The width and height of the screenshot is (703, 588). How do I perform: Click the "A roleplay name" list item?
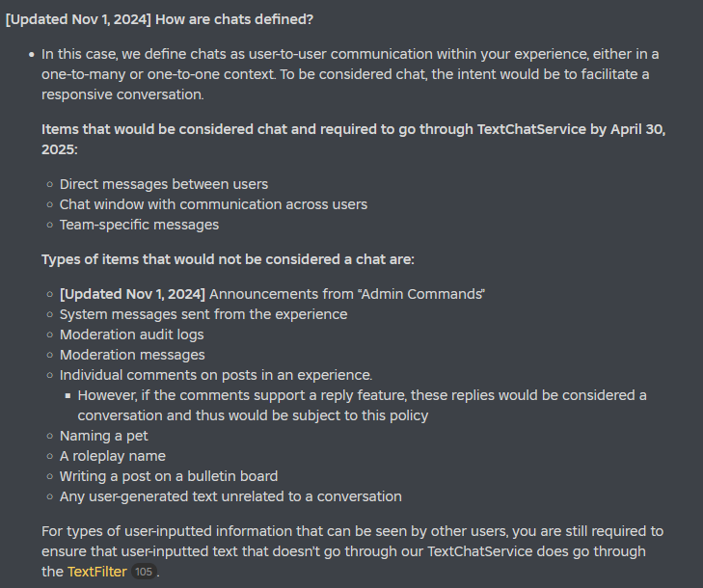113,456
